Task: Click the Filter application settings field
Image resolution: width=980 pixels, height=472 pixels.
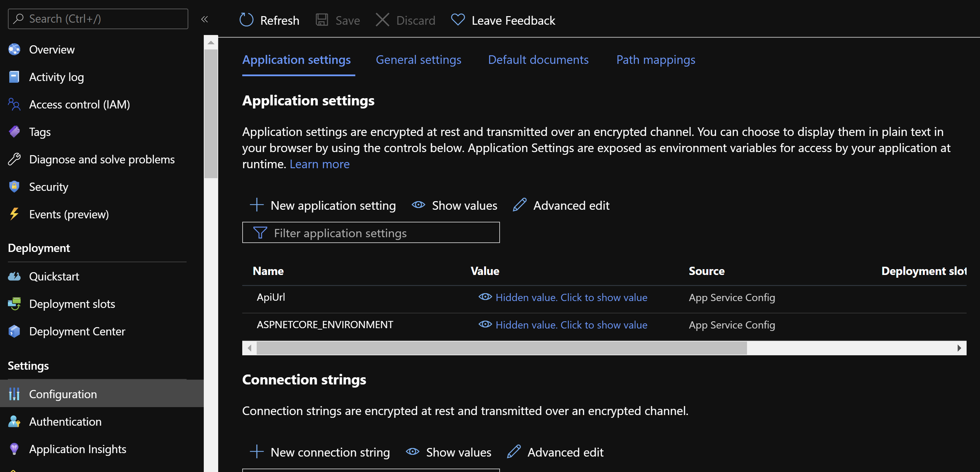Action: 371,233
